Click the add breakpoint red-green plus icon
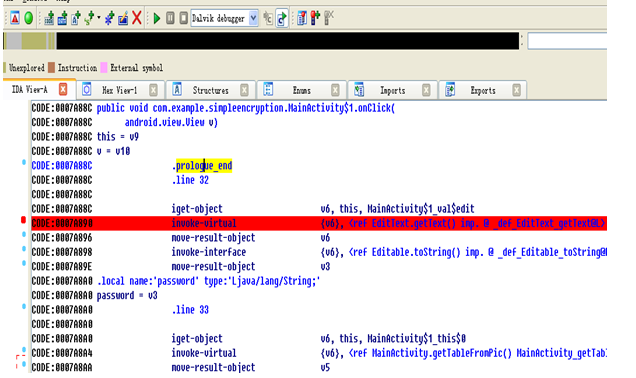636x378 pixels. coord(315,18)
